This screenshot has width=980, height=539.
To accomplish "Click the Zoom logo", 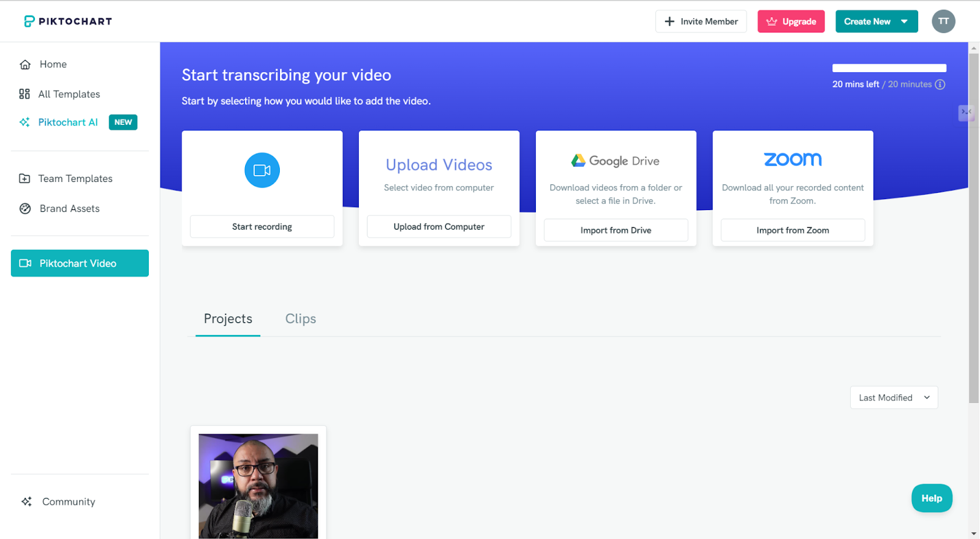I will pyautogui.click(x=793, y=159).
